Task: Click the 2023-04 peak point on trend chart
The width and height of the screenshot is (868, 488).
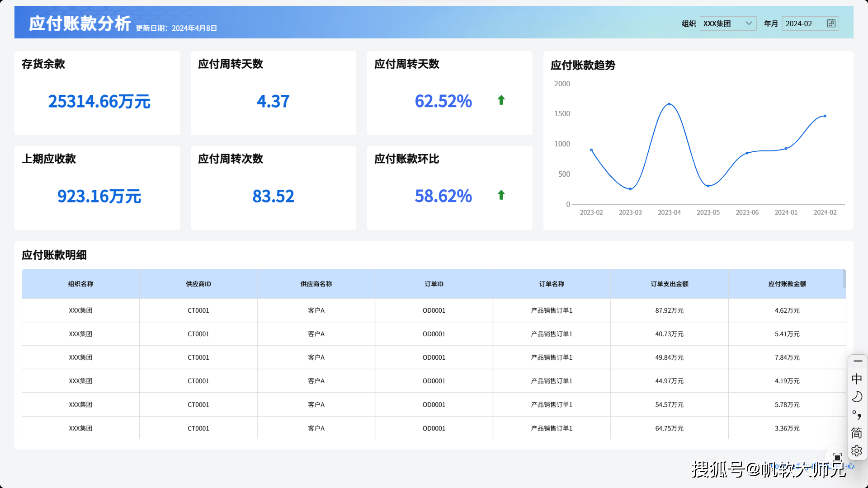Action: point(669,104)
